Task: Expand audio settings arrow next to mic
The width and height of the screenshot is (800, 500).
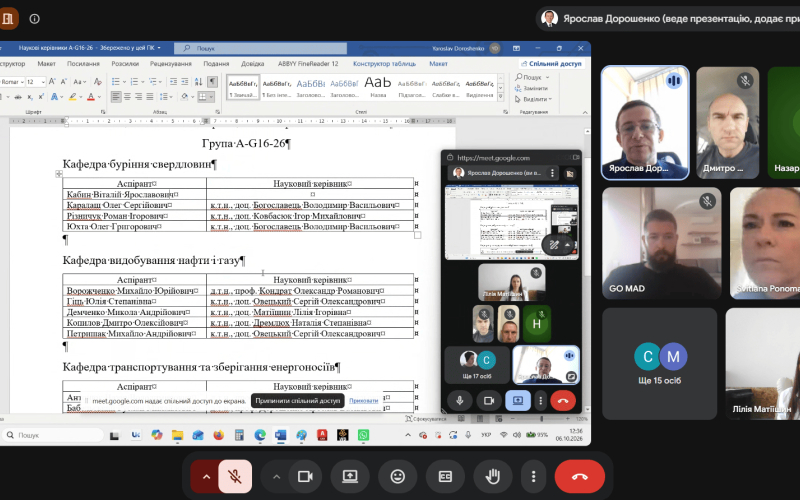Action: [206, 477]
